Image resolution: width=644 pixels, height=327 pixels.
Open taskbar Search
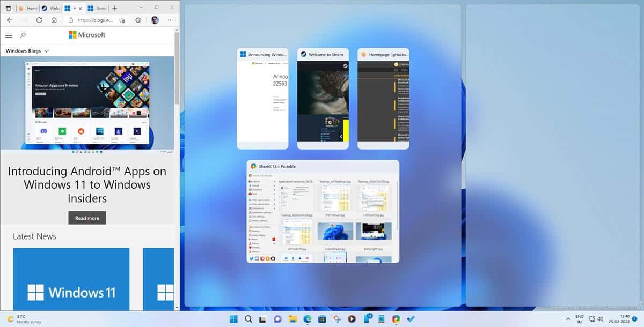(248, 319)
